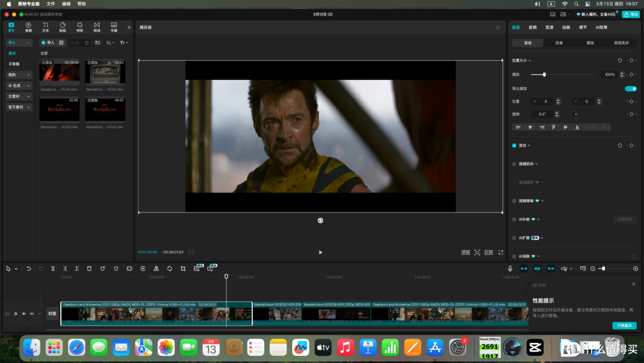Open the 字幕 subtitles panel icon
This screenshot has height=363, width=644.
pos(114,27)
